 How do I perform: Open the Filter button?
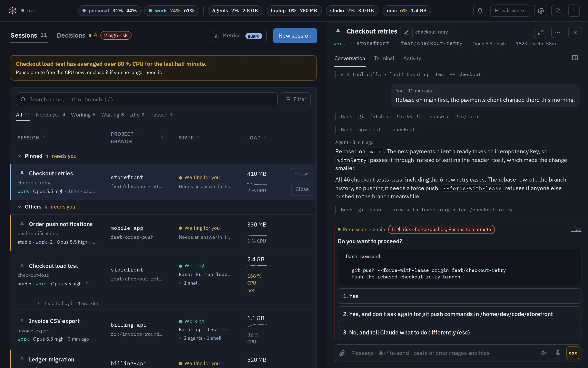(296, 99)
